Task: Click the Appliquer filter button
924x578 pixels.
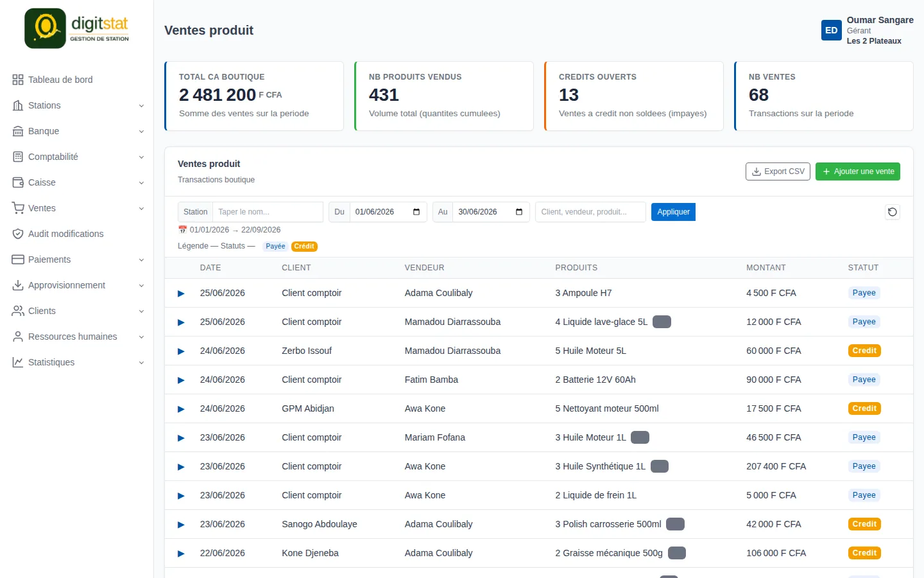Action: coord(673,212)
